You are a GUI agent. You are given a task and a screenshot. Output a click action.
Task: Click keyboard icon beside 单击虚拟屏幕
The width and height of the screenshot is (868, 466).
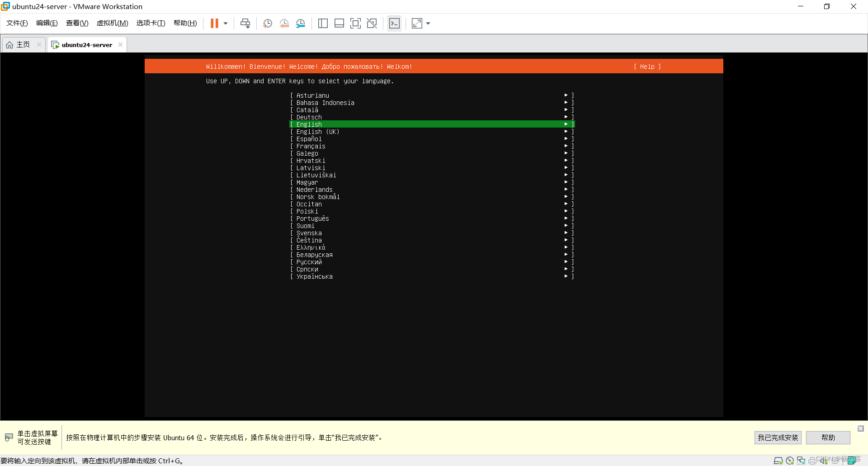tap(9, 437)
